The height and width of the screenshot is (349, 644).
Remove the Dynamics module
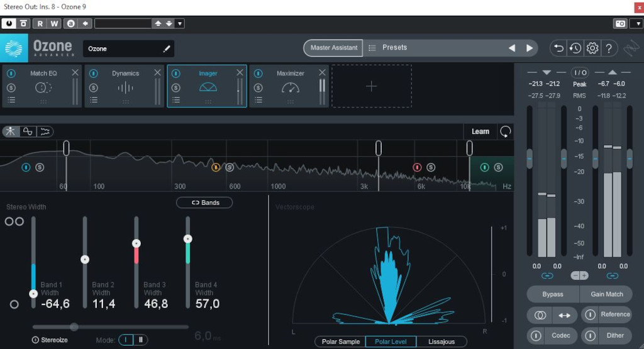157,73
